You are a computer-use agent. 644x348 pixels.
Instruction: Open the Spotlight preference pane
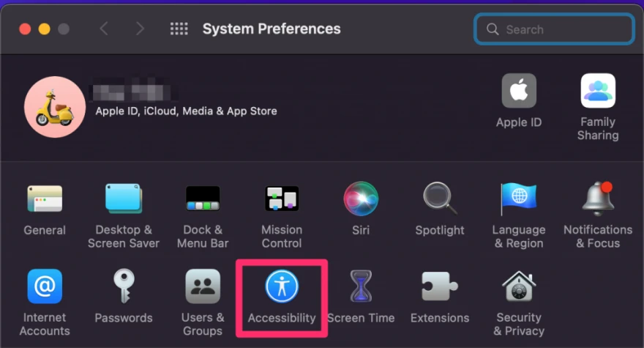pos(440,199)
